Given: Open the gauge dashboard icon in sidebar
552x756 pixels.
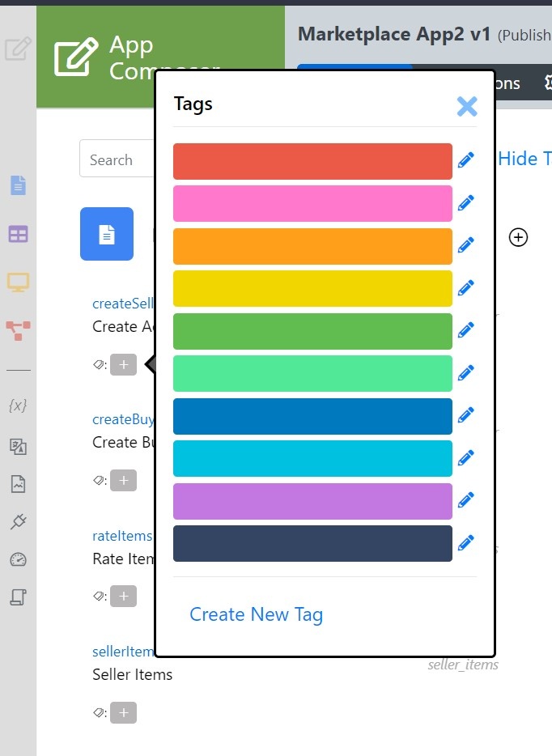Looking at the screenshot, I should coord(18,559).
